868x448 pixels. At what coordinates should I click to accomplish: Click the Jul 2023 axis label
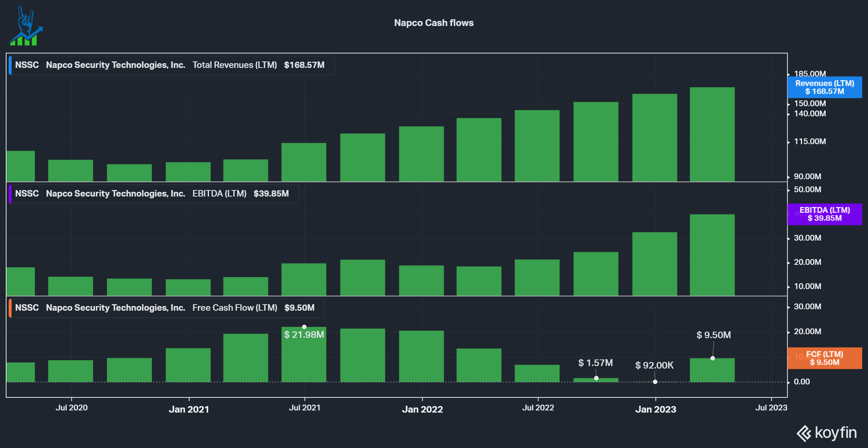tap(771, 408)
